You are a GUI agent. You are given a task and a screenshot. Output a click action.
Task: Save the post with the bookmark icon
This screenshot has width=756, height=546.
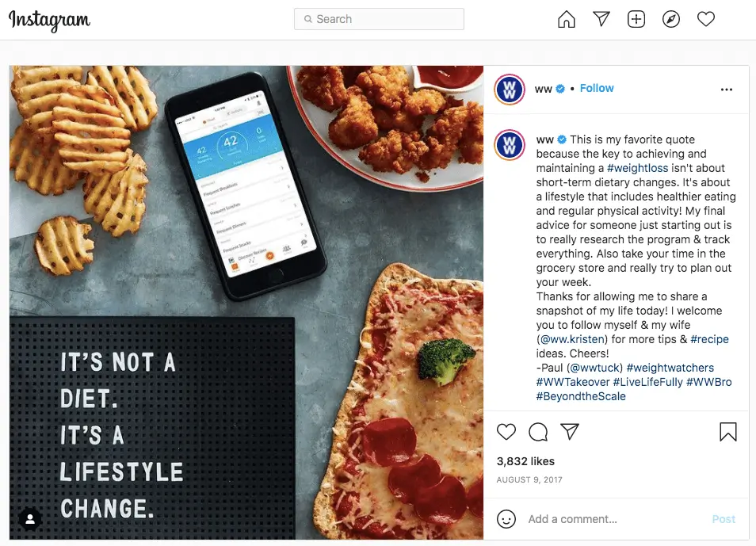727,432
